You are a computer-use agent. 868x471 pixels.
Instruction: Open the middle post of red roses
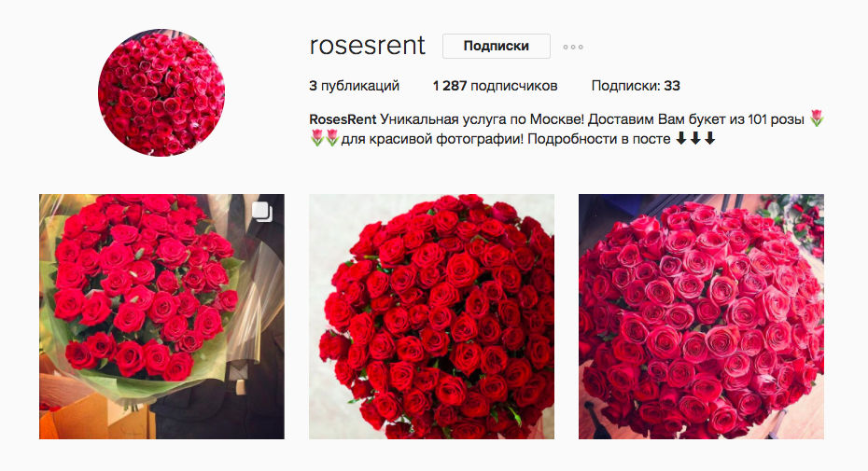tap(431, 316)
